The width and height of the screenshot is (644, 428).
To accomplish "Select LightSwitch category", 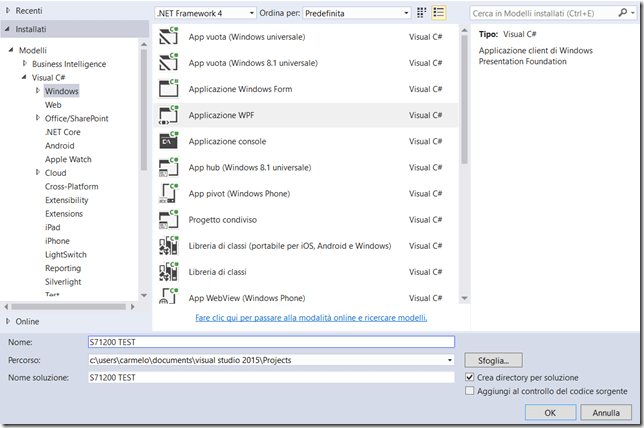I will coord(66,254).
